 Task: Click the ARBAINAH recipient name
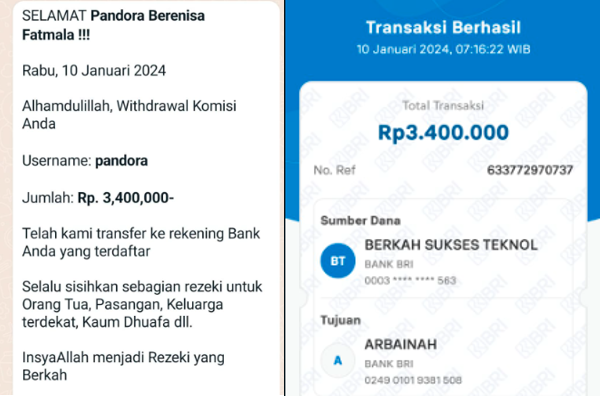click(401, 344)
